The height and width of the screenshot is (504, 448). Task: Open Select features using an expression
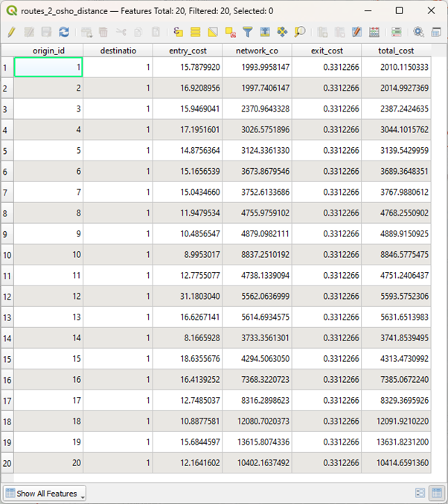point(178,32)
